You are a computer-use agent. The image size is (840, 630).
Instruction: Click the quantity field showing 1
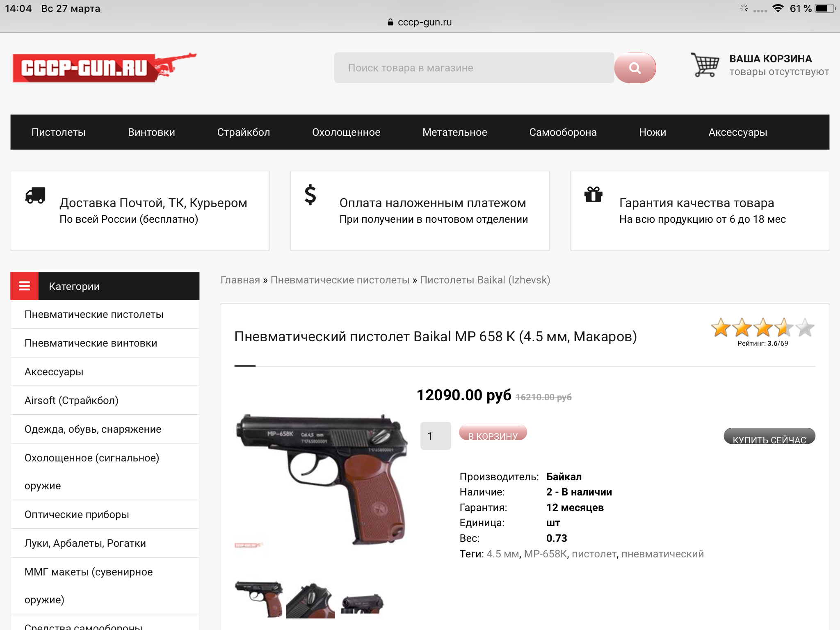coord(436,436)
